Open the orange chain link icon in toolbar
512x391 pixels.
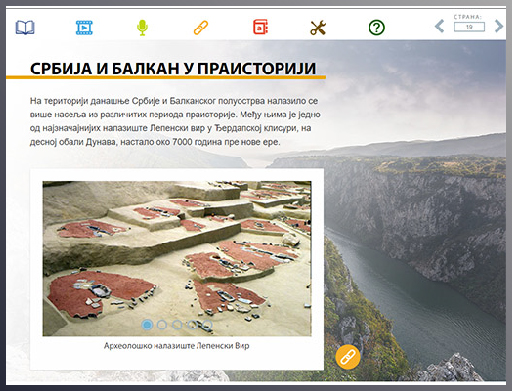201,28
